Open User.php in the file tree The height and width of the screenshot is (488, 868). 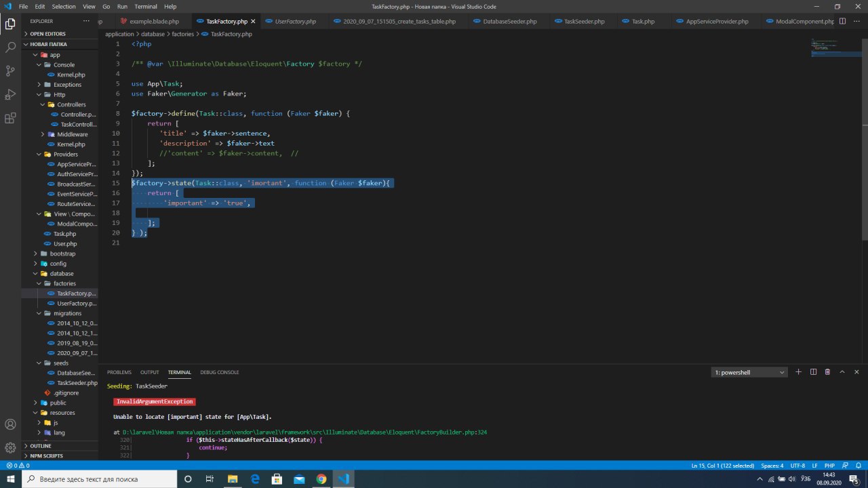click(x=65, y=243)
